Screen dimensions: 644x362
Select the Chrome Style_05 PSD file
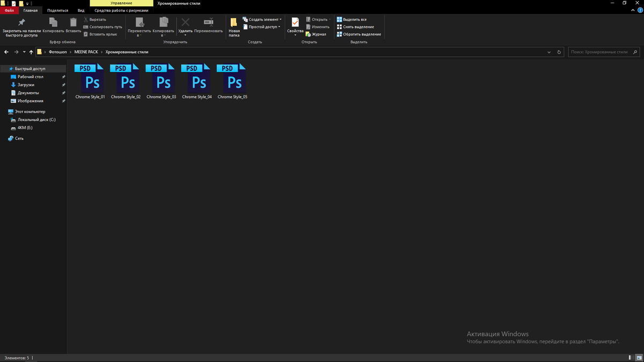(232, 82)
